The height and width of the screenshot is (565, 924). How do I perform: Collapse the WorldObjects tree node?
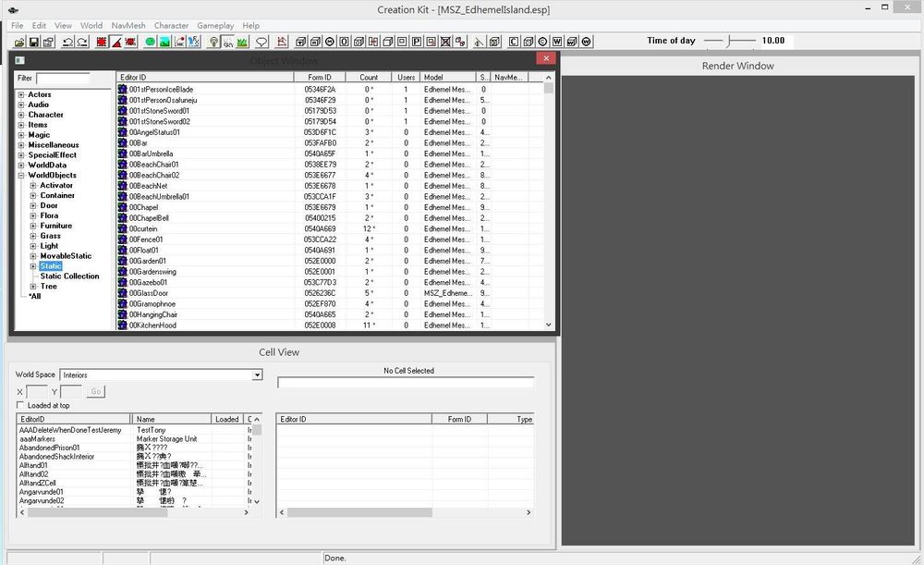pyautogui.click(x=20, y=176)
